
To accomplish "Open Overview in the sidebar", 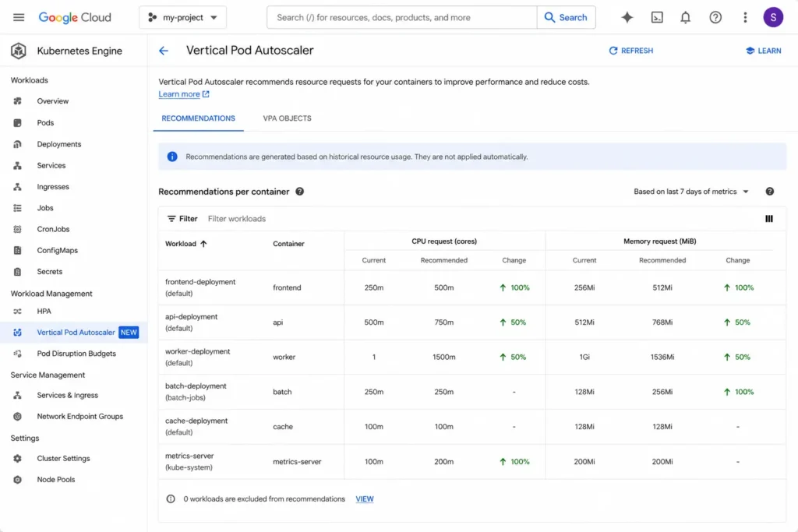I will 52,100.
